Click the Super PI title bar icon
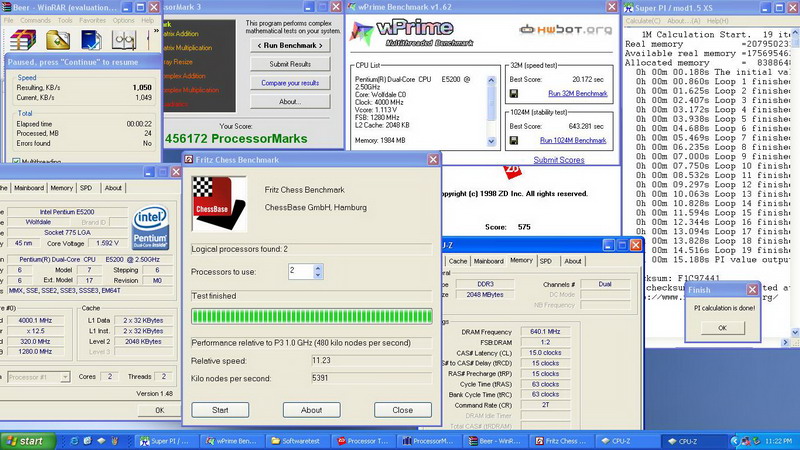This screenshot has width=800, height=450. pos(629,8)
